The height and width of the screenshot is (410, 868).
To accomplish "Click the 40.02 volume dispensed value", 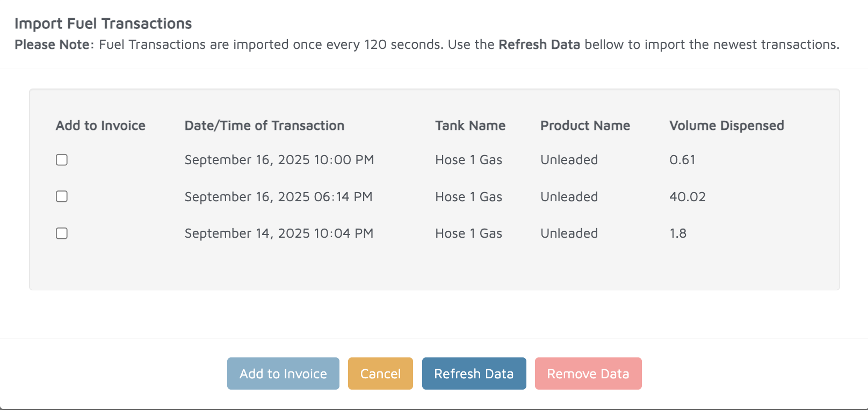I will [x=687, y=197].
